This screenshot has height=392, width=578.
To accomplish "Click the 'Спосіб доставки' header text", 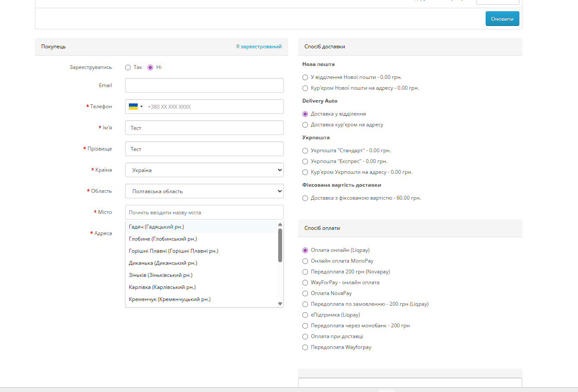I will point(325,47).
